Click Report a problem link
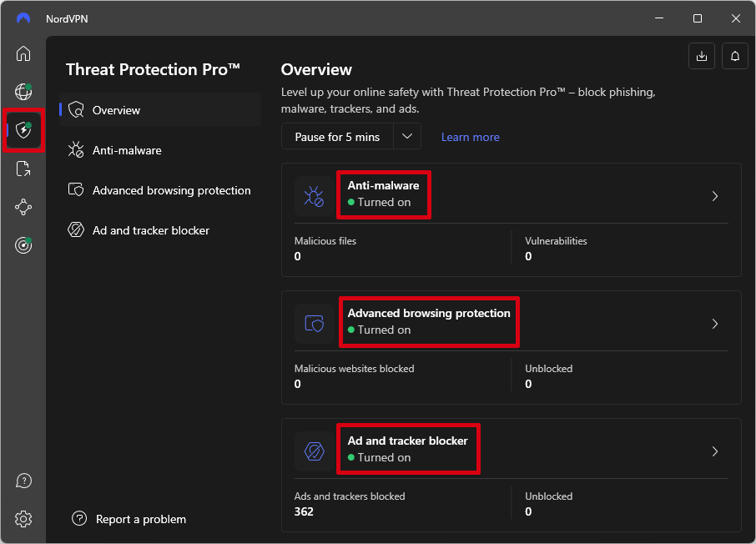756x544 pixels. pos(141,520)
